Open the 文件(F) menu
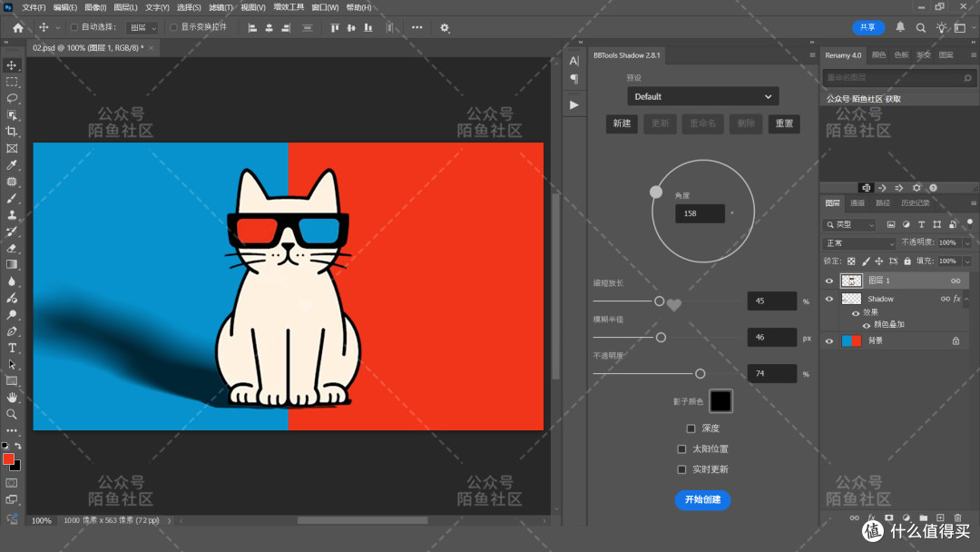The width and height of the screenshot is (980, 552). coord(34,7)
